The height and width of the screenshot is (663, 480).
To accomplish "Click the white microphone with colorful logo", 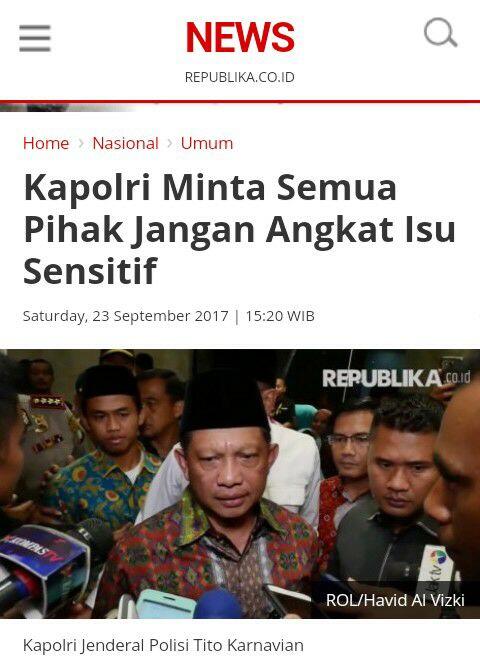I will [x=438, y=569].
